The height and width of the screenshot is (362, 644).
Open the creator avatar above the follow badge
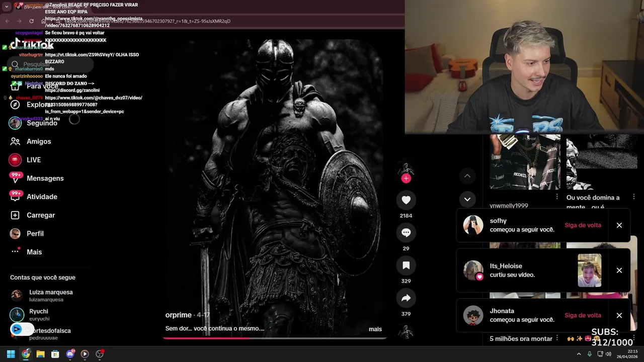tap(406, 168)
